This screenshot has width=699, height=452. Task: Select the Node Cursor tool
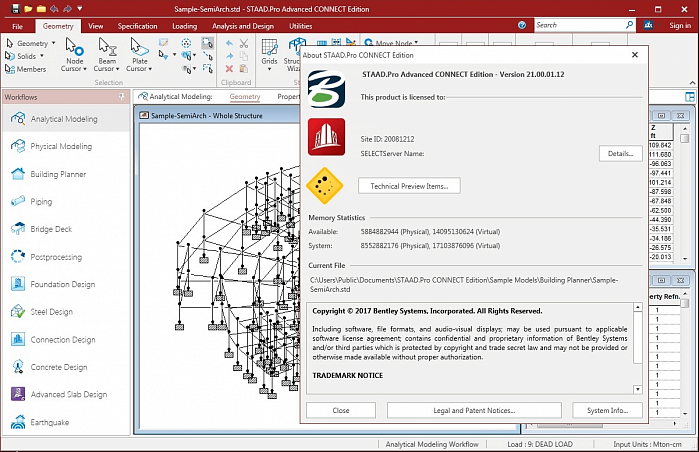click(x=74, y=54)
